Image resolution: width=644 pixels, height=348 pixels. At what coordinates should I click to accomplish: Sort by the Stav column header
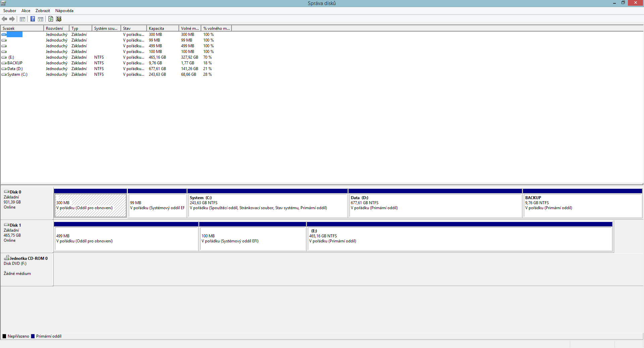[x=134, y=28]
